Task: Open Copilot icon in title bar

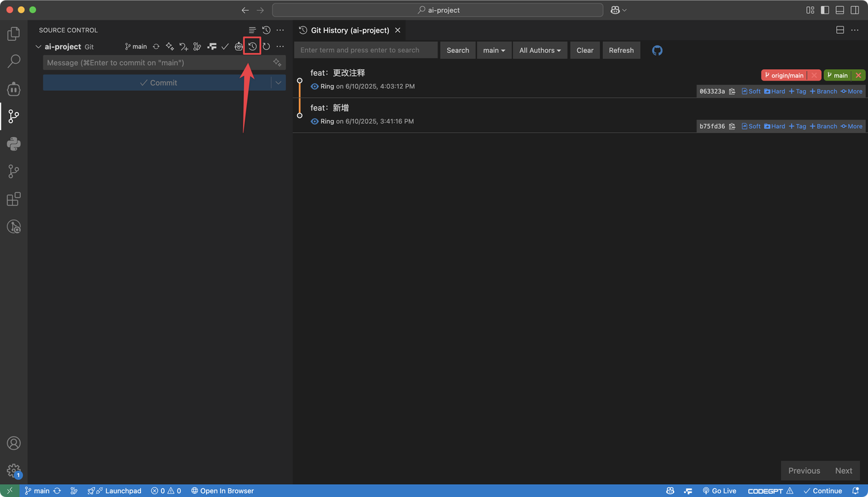Action: [614, 10]
